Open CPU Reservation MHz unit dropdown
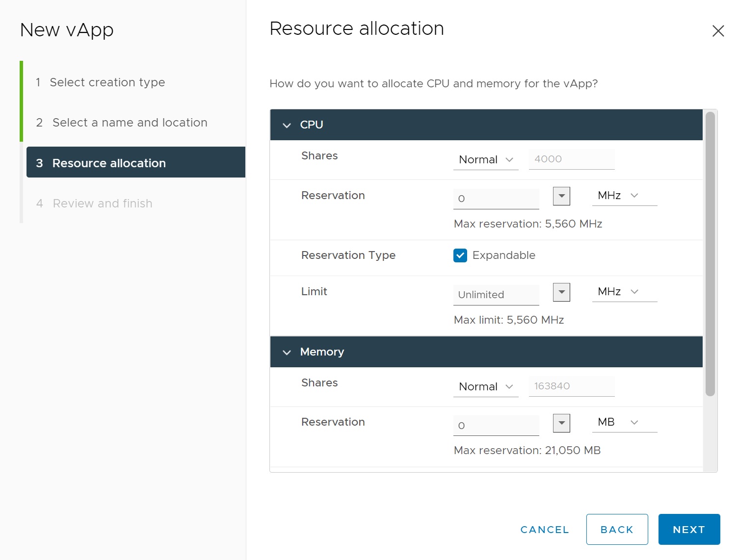This screenshot has height=560, width=738. point(624,196)
